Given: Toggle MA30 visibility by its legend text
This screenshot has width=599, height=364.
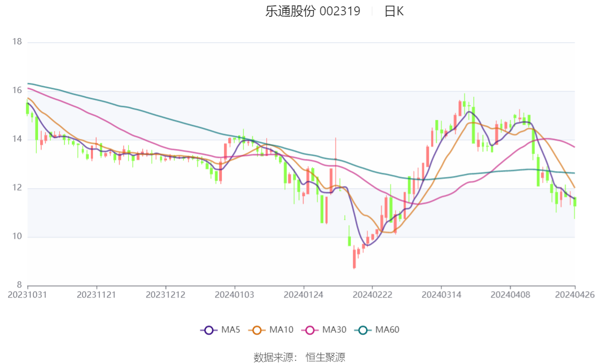Looking at the screenshot, I should click(334, 330).
